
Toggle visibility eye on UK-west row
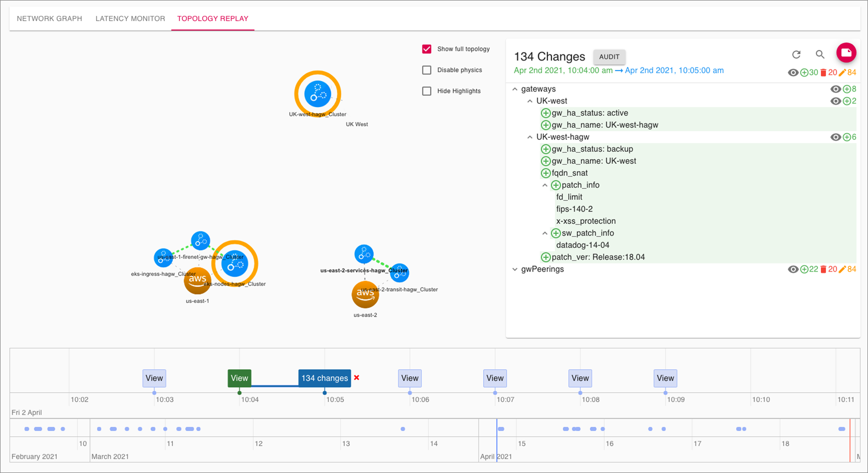[x=835, y=101]
